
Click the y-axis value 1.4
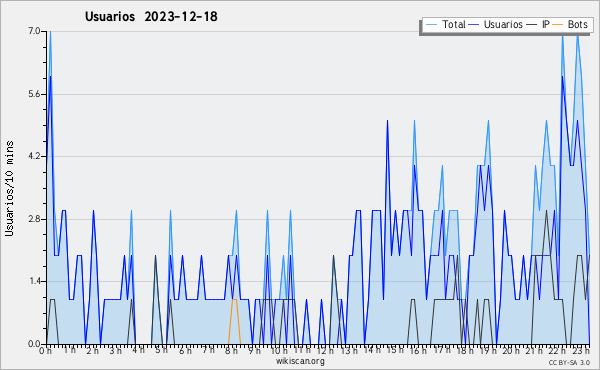point(34,282)
